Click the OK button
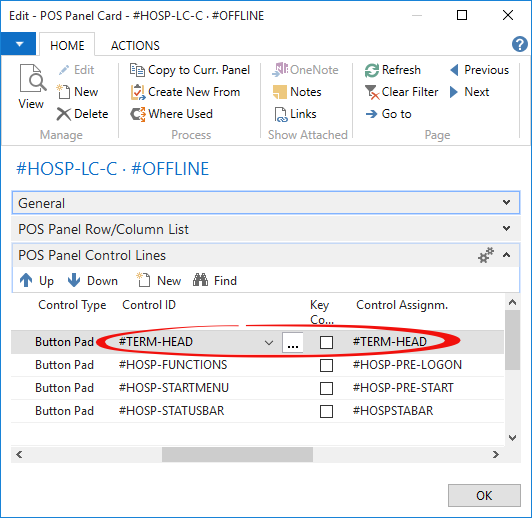The width and height of the screenshot is (532, 518). pos(484,495)
